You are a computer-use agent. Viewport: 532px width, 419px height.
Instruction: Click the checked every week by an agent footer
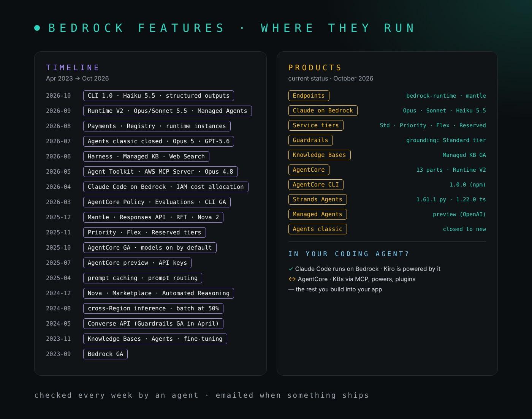tap(202, 395)
